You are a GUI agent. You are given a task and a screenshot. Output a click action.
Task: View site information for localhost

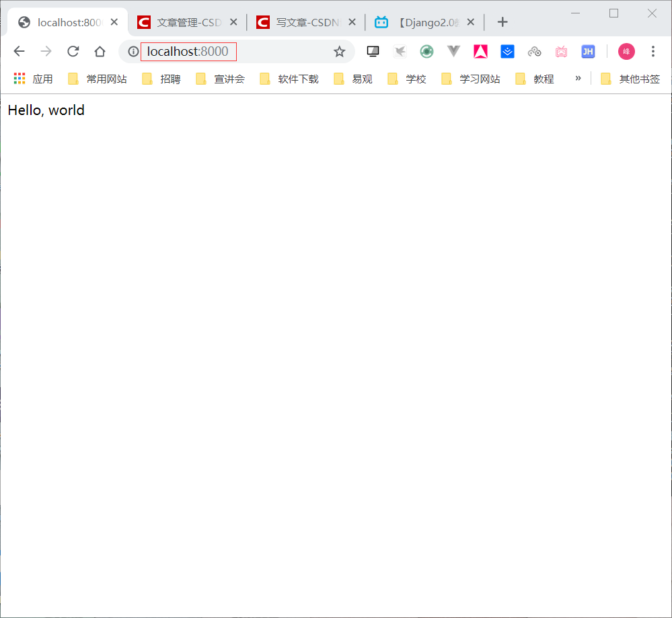point(133,51)
